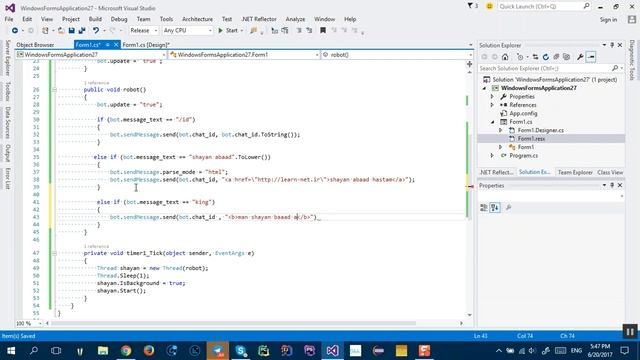Click the Open File toolbar icon
The height and width of the screenshot is (360, 640).
coord(61,31)
